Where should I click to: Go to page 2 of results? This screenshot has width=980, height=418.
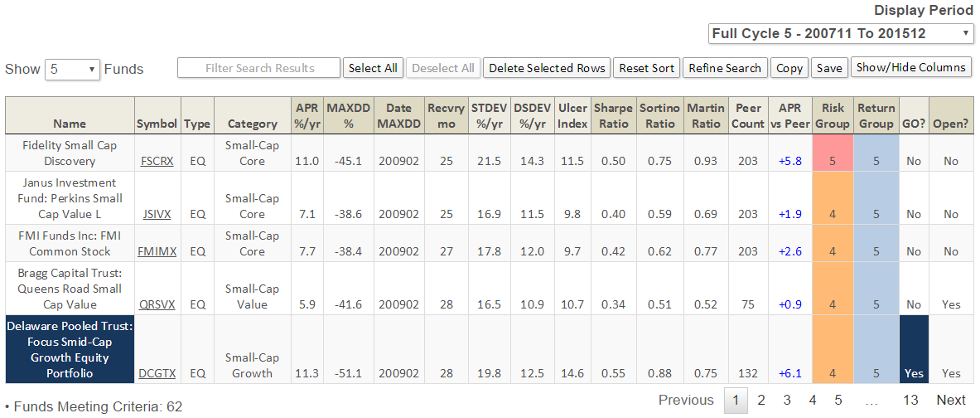pyautogui.click(x=761, y=401)
